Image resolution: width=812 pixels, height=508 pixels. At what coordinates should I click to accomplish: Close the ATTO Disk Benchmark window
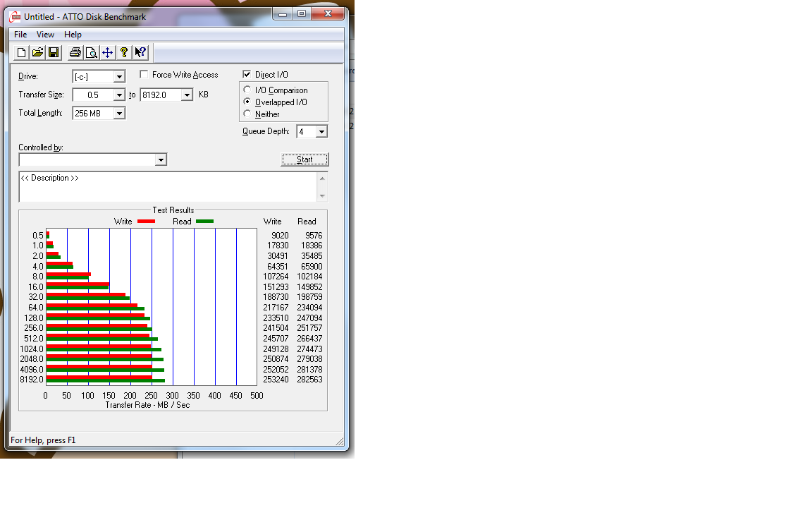[x=328, y=14]
